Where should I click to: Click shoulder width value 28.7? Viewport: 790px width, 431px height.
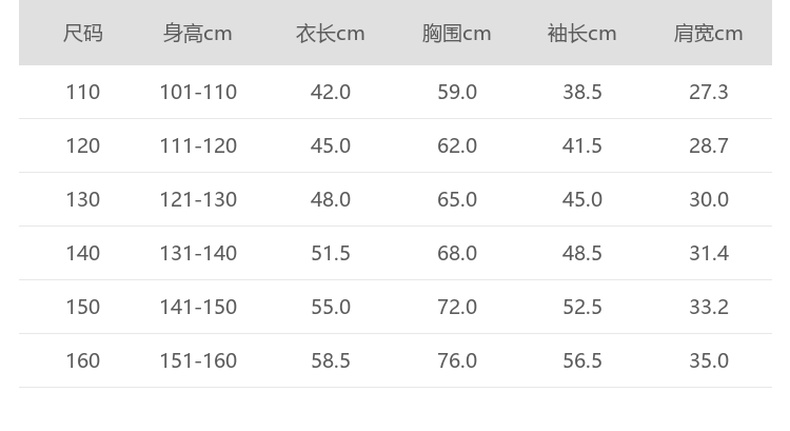pyautogui.click(x=708, y=146)
